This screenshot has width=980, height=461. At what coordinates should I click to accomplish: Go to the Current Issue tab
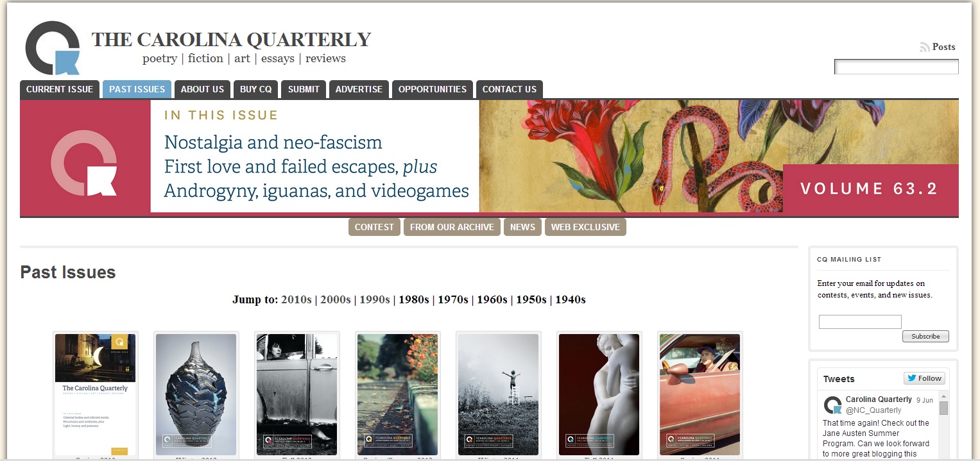[x=60, y=89]
